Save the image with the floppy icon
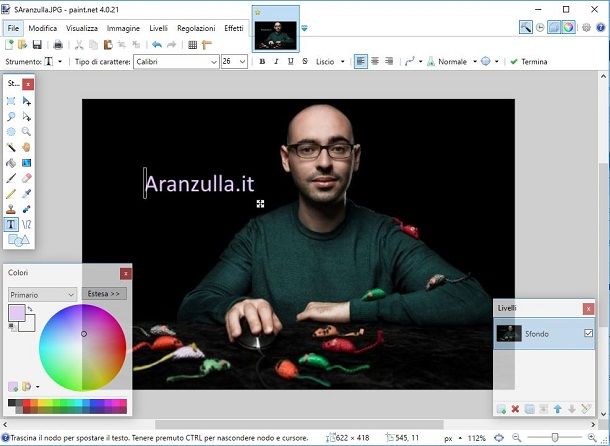 point(37,45)
